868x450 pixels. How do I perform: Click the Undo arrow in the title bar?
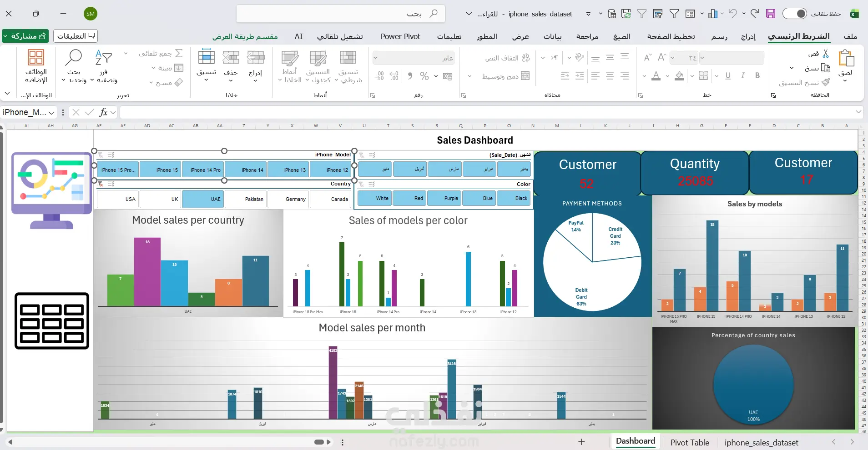[x=732, y=14]
